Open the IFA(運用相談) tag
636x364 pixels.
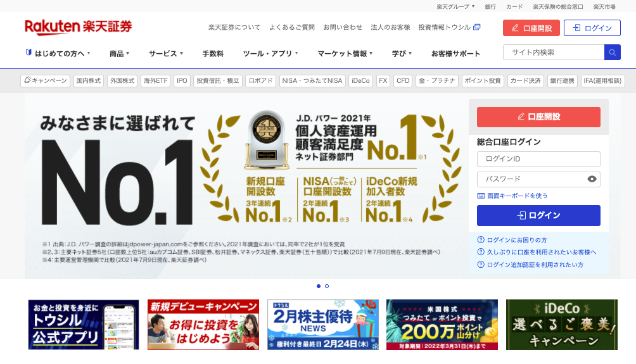(602, 80)
